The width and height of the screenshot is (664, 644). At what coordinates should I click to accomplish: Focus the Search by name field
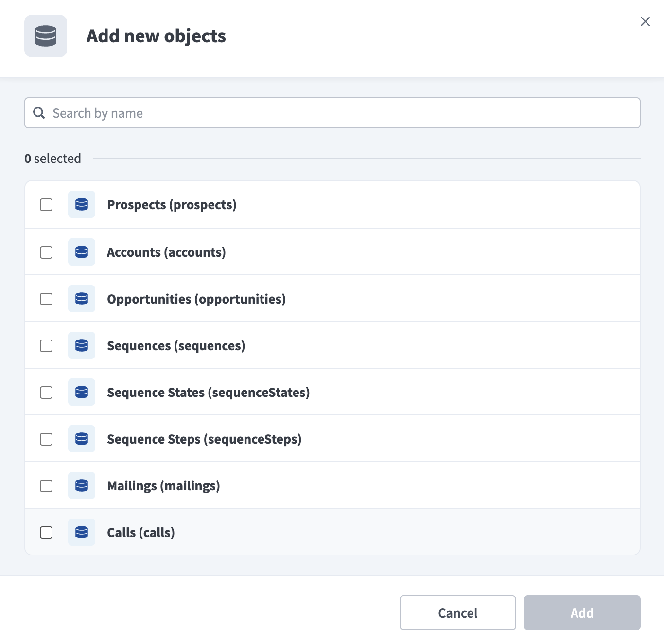pos(332,113)
